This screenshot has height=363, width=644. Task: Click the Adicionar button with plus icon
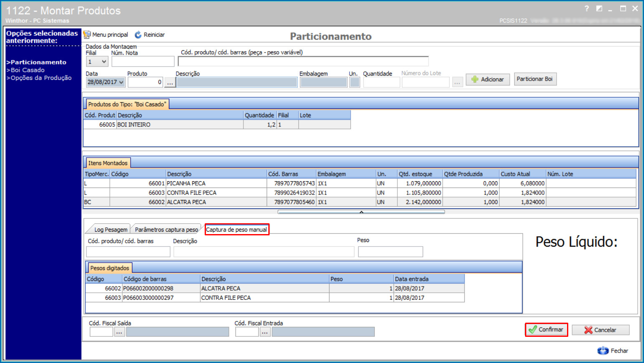point(488,79)
